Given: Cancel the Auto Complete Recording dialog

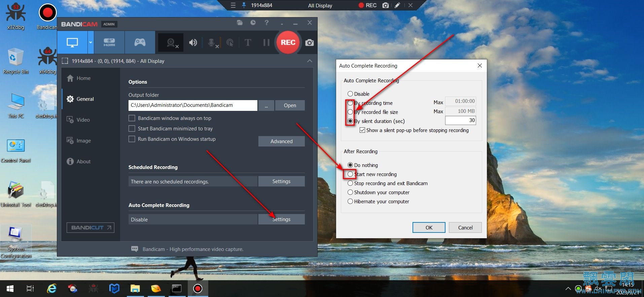Looking at the screenshot, I should 465,228.
